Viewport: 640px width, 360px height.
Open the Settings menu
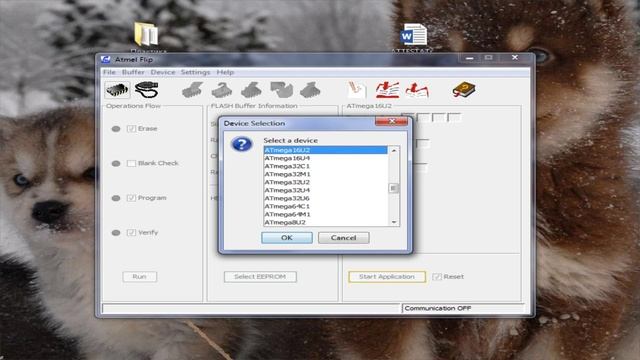click(196, 72)
